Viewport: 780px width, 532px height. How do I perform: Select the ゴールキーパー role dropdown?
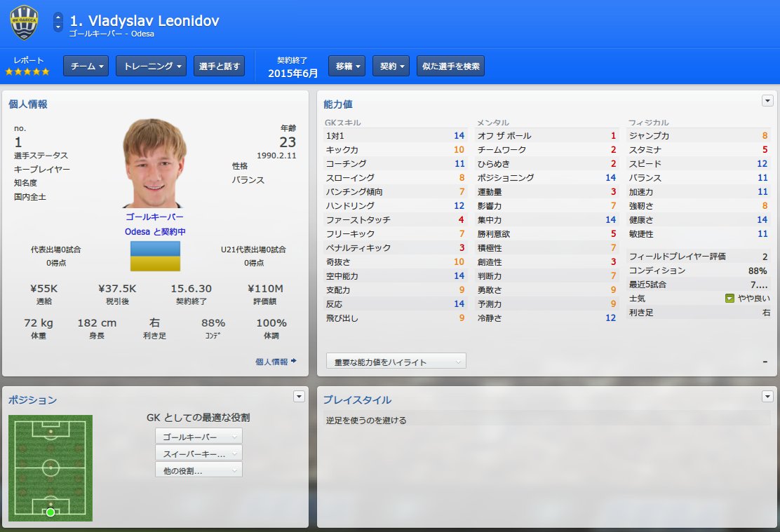click(199, 436)
